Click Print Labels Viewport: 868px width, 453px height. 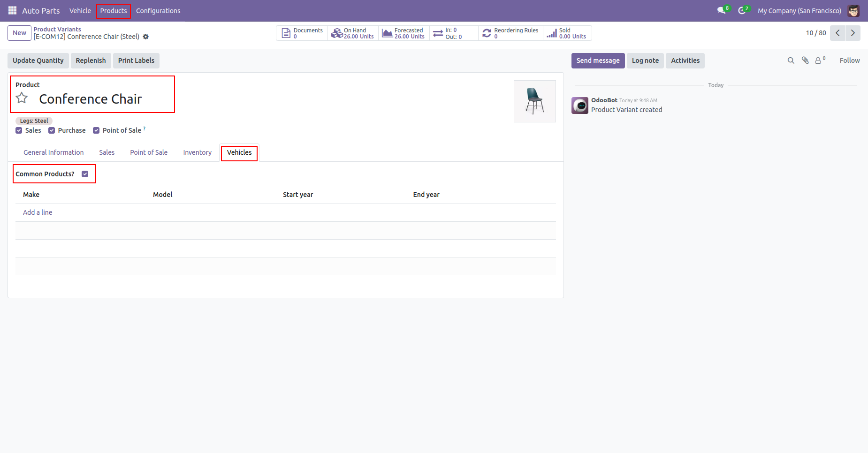[136, 60]
